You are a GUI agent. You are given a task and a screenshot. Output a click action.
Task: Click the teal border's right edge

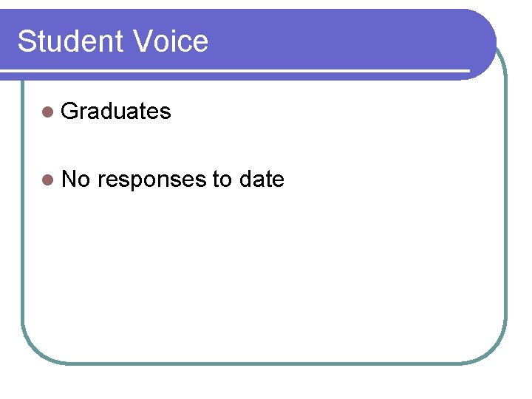coord(505,204)
